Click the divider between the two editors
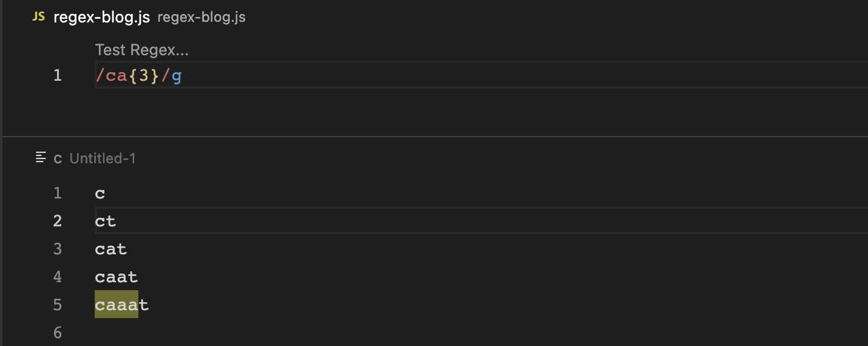 coord(434,137)
